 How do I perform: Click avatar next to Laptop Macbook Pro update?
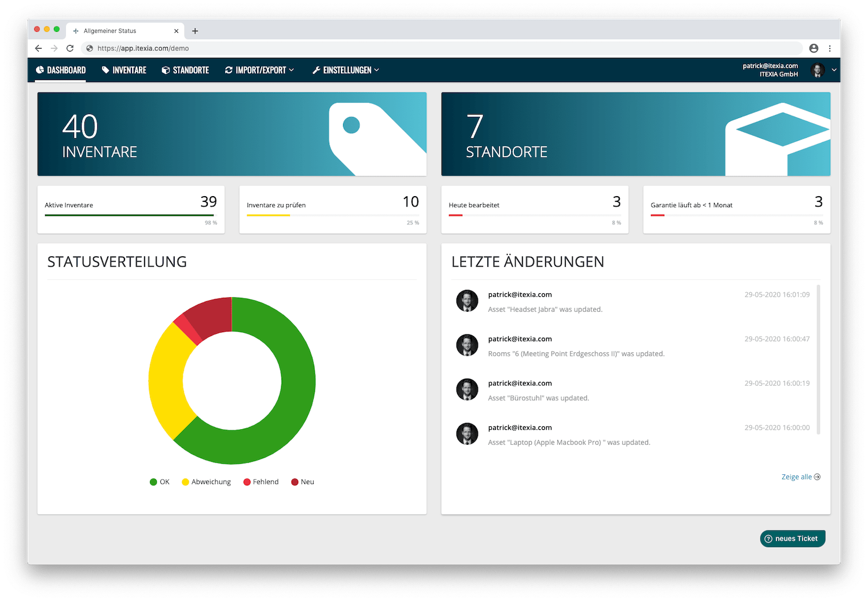click(467, 434)
